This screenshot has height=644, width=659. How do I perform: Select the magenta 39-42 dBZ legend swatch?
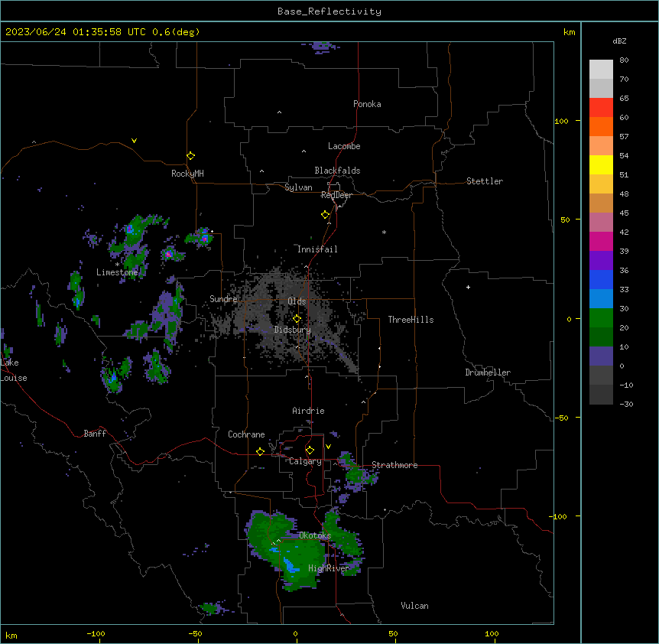coord(601,241)
